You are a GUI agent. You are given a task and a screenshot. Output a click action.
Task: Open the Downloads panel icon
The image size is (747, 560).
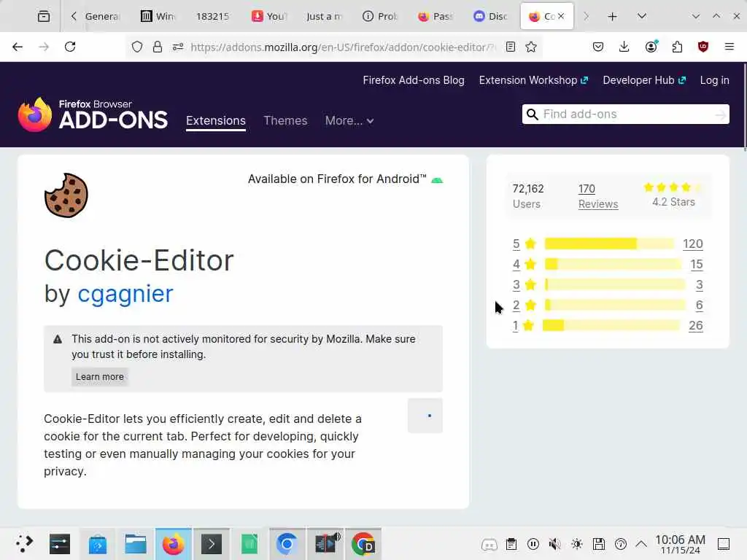pyautogui.click(x=624, y=47)
